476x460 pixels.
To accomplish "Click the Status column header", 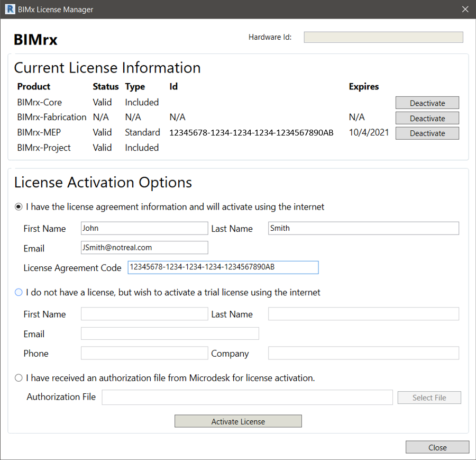I will pyautogui.click(x=105, y=87).
